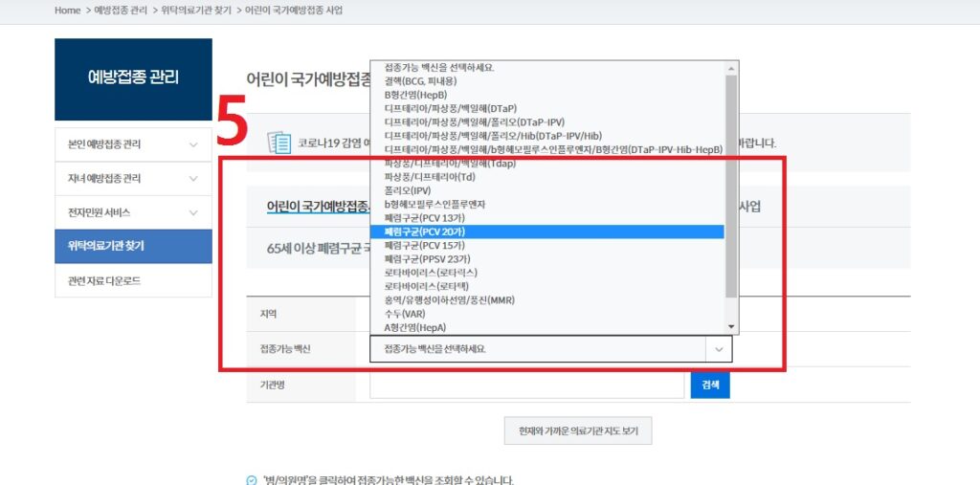980x485 pixels.
Task: Click the check icon next to '병/의원명' note
Action: (x=252, y=480)
